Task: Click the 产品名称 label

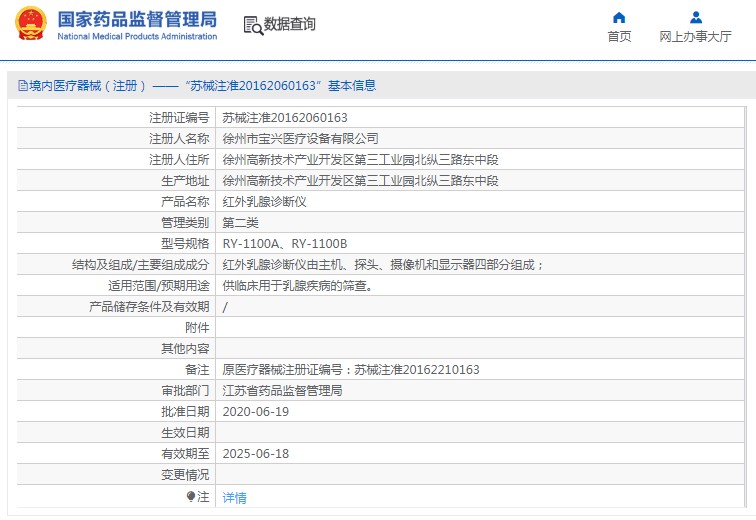Action: (x=185, y=201)
